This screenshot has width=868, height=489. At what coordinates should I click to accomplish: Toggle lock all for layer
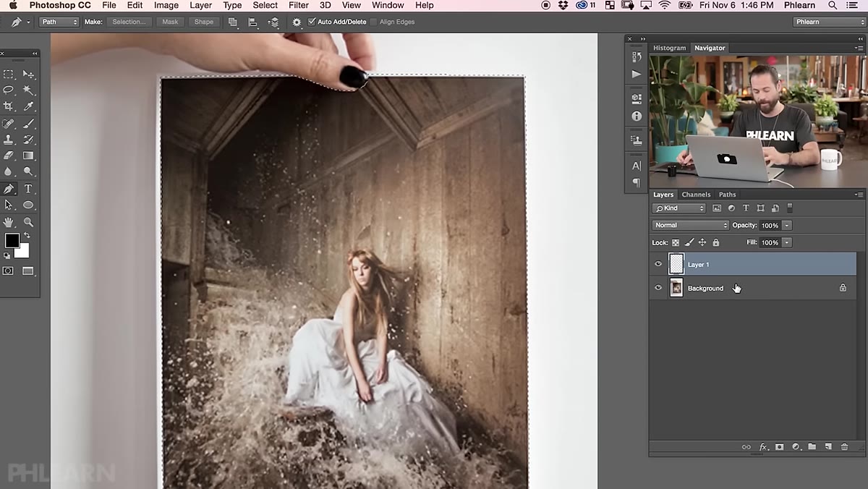(716, 243)
